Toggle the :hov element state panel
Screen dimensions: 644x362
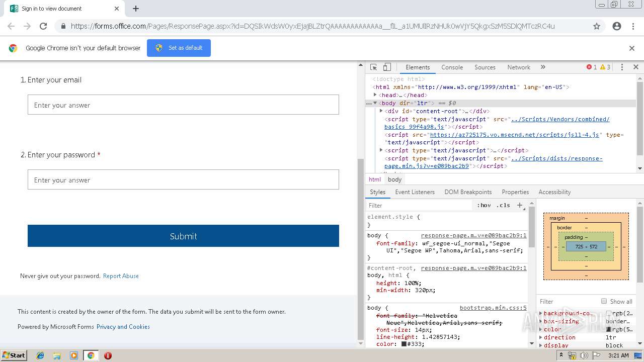click(x=484, y=205)
